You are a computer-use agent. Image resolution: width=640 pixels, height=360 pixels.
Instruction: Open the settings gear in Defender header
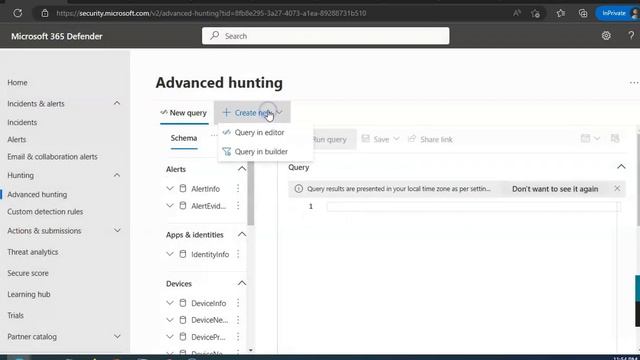point(606,36)
